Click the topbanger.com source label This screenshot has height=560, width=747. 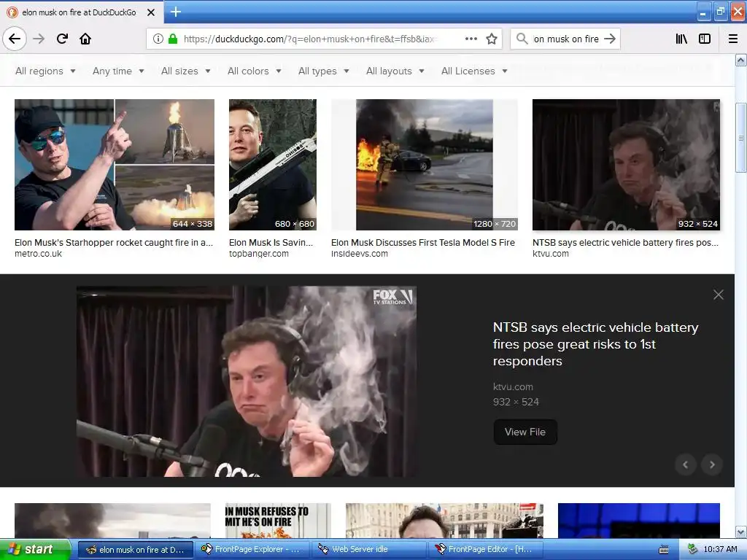[x=259, y=254]
